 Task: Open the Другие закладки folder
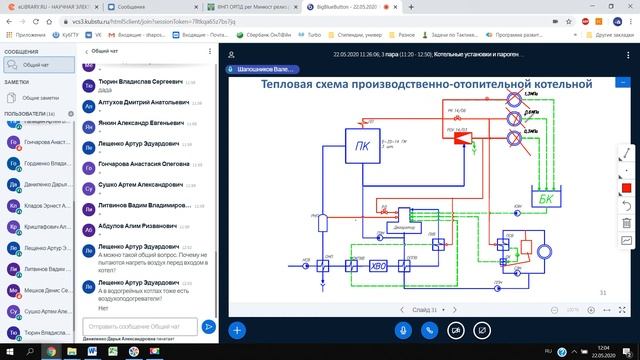pyautogui.click(x=610, y=35)
